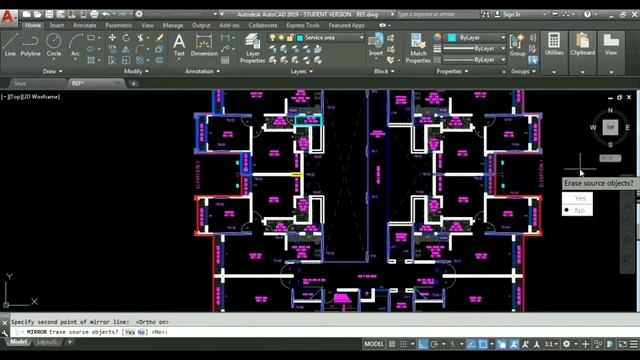Click MODEL button in status bar

click(374, 344)
